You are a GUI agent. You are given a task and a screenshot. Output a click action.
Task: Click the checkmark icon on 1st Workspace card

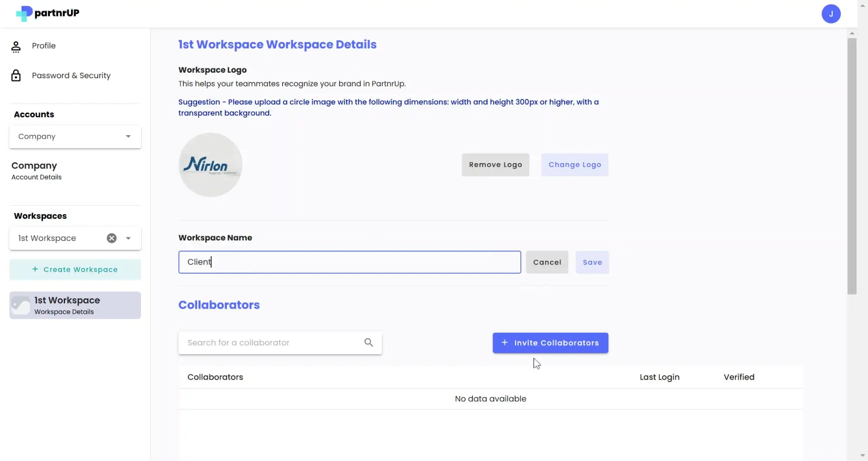click(x=21, y=305)
